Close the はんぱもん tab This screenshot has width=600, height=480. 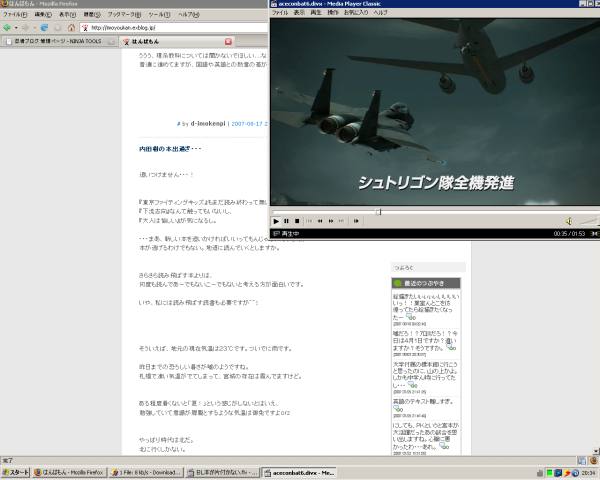[228, 41]
